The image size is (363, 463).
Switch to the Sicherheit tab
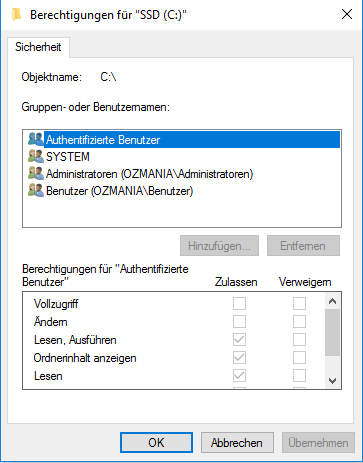tap(38, 47)
